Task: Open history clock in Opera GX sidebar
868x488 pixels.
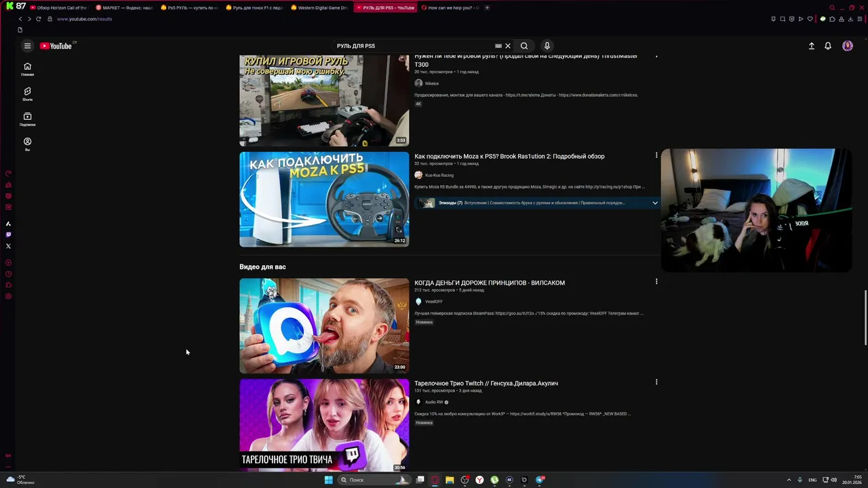Action: click(x=8, y=274)
